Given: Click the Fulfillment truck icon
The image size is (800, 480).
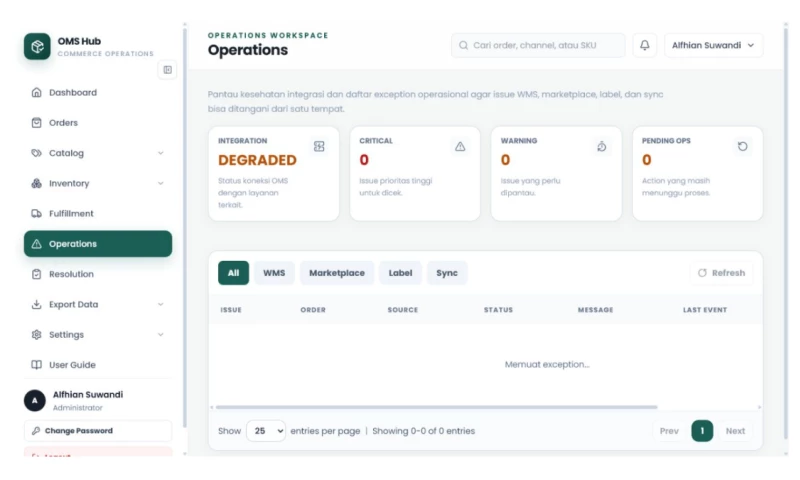Looking at the screenshot, I should (x=36, y=213).
